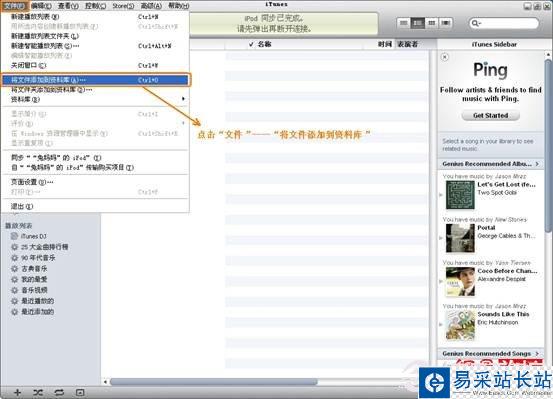Expand Genius Recommended Albums chevron
The width and height of the screenshot is (553, 399).
point(537,164)
